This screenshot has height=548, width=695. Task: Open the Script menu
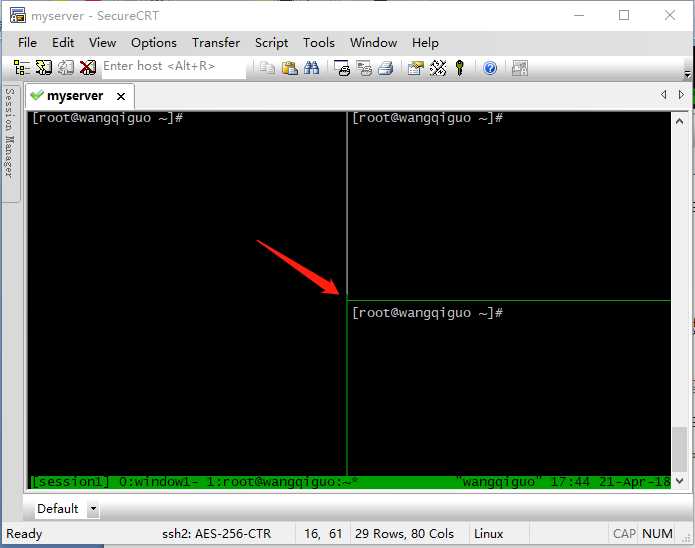tap(271, 43)
